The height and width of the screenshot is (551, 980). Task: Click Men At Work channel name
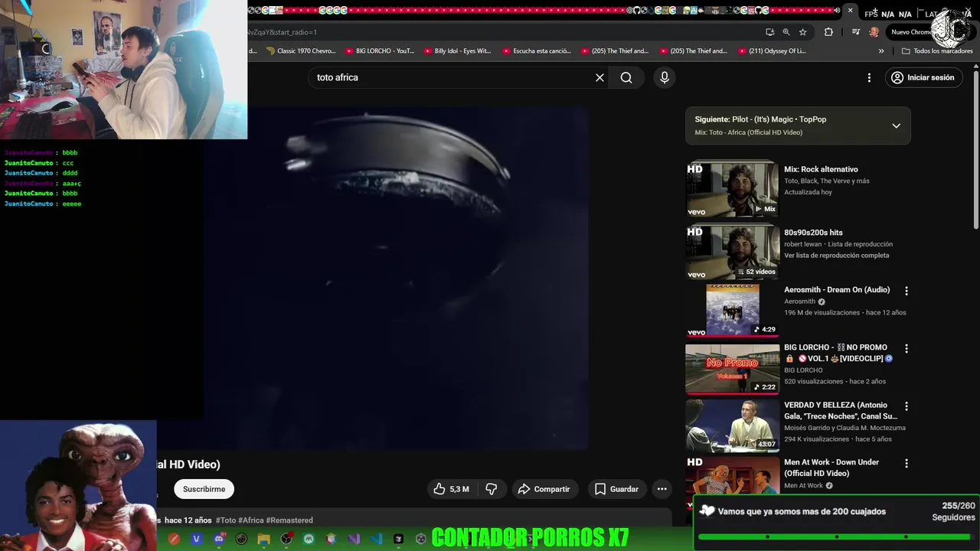pos(803,485)
